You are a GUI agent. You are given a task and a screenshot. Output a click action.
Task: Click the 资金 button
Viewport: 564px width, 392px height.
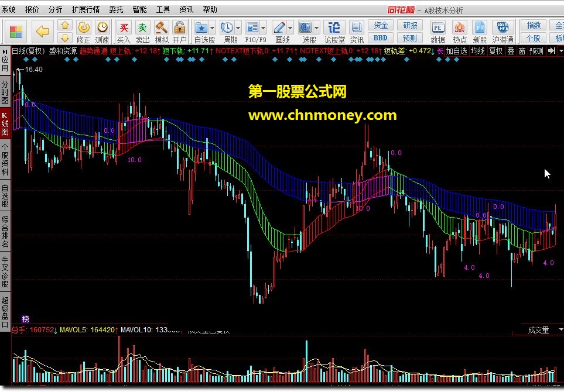click(381, 25)
